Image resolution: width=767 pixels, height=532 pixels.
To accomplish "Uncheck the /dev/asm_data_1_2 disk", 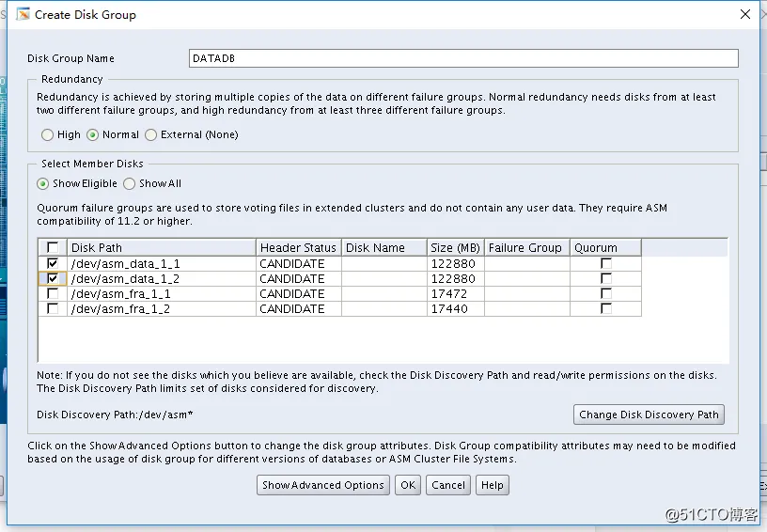I will coord(53,279).
